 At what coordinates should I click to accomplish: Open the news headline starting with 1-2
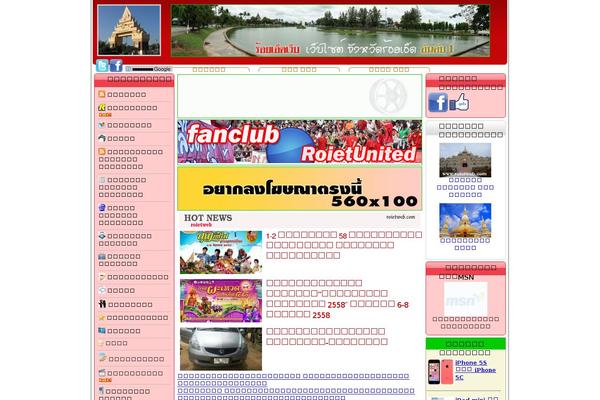coord(344,245)
